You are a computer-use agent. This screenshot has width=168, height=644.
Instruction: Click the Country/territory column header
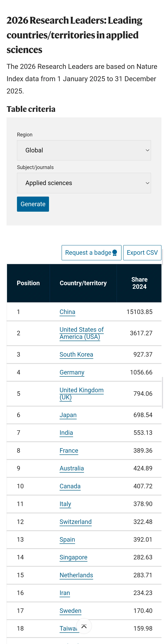coord(83,283)
